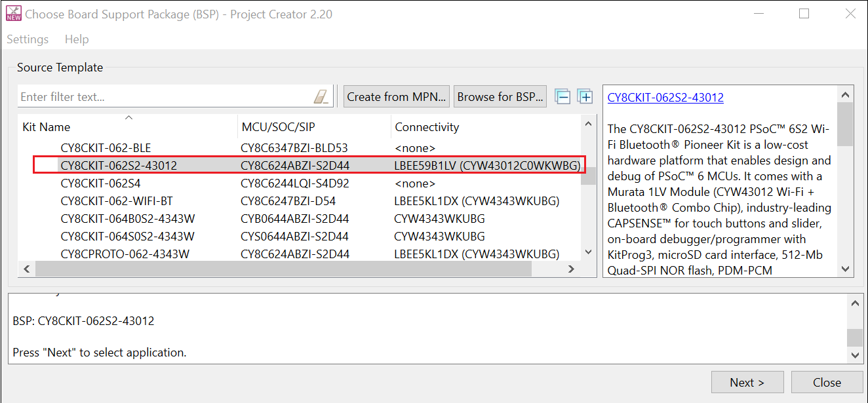Open the CY8CKIT-062S2-43012 hyperlink

[665, 98]
